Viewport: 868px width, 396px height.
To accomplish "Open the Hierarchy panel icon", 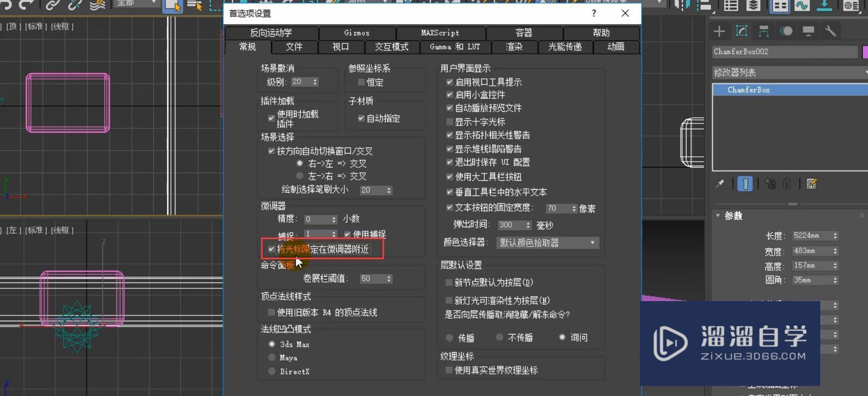I will coord(763,31).
